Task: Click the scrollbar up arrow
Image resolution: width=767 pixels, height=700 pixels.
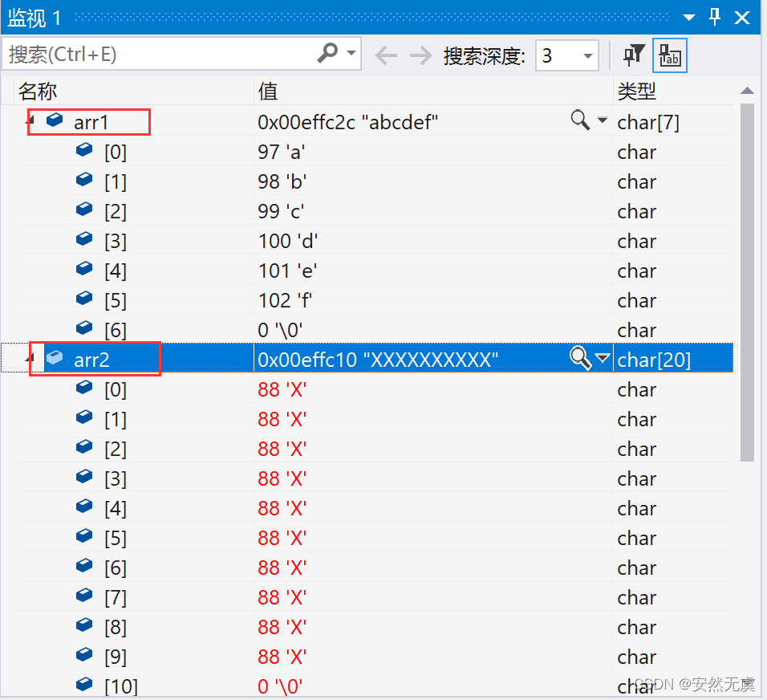Action: pos(747,91)
